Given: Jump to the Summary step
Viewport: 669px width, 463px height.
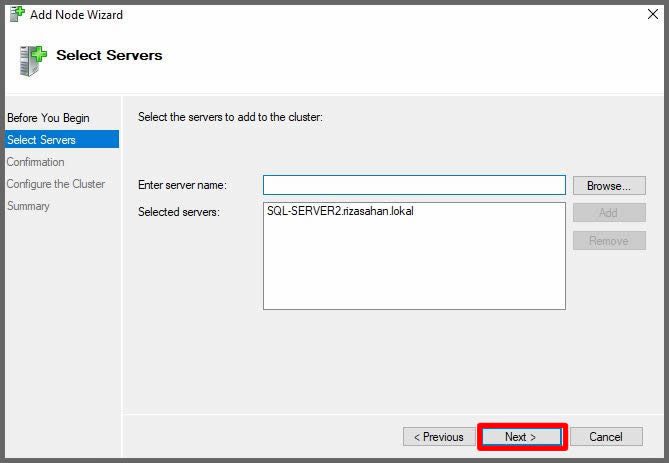Looking at the screenshot, I should [x=28, y=206].
